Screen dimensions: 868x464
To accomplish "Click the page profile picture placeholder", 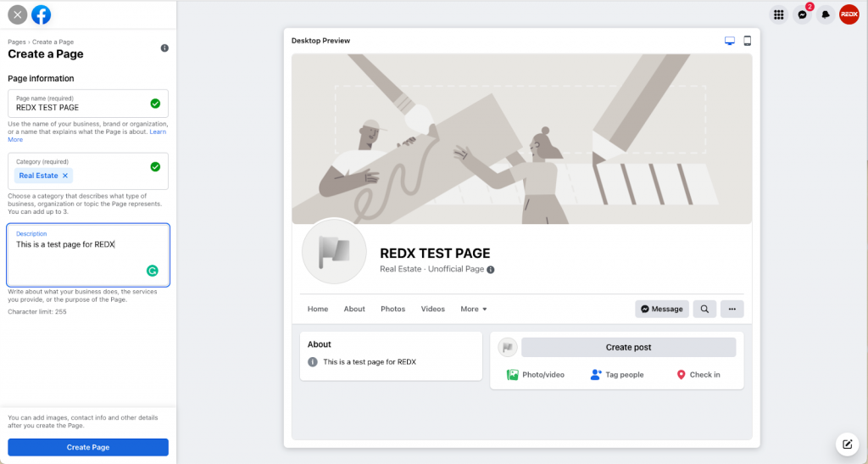I will (334, 251).
